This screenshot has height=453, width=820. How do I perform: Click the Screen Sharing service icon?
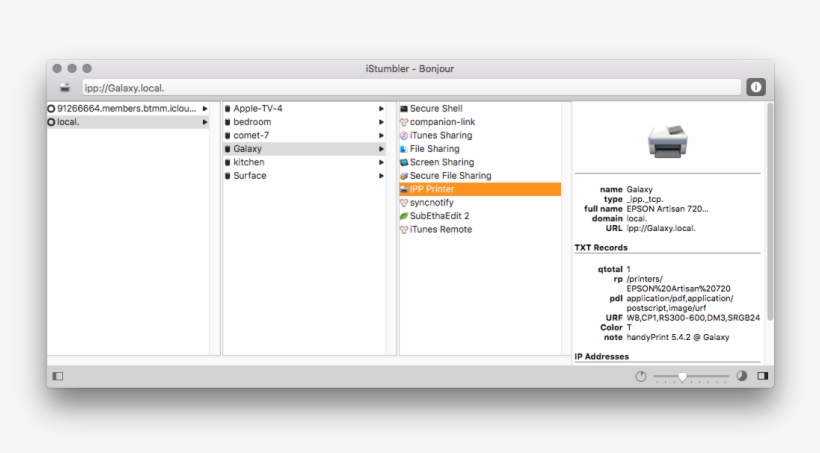pyautogui.click(x=404, y=163)
